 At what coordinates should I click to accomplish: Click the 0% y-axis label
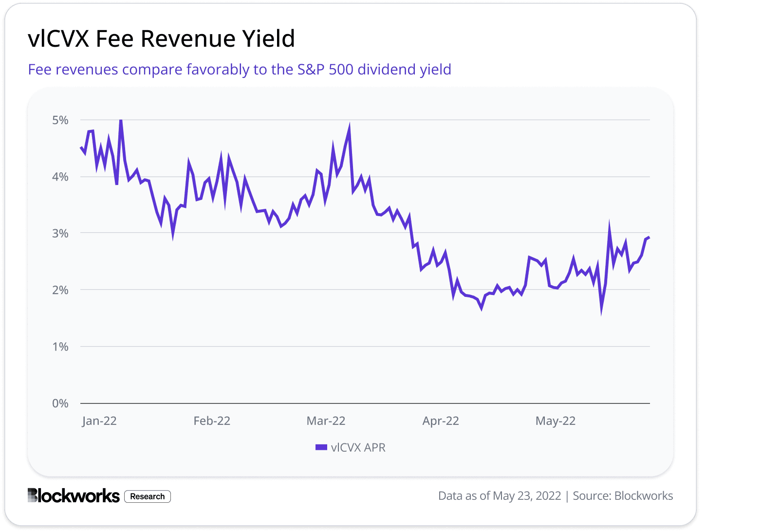pos(59,403)
